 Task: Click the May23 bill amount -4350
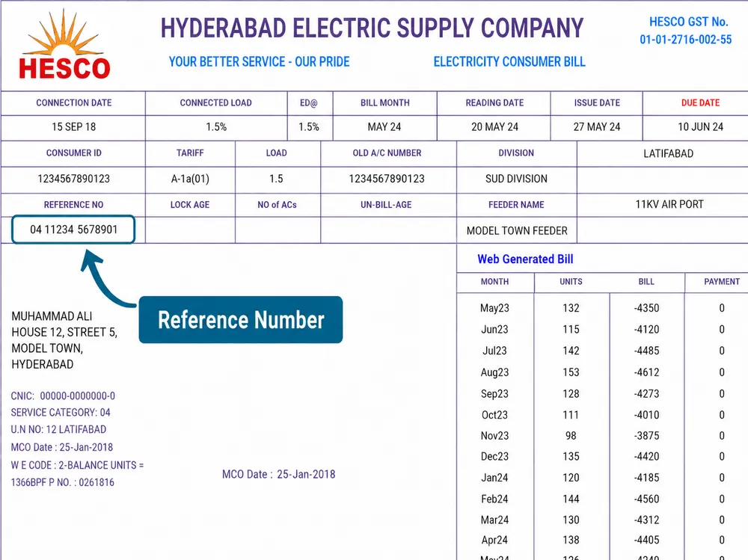pyautogui.click(x=646, y=308)
